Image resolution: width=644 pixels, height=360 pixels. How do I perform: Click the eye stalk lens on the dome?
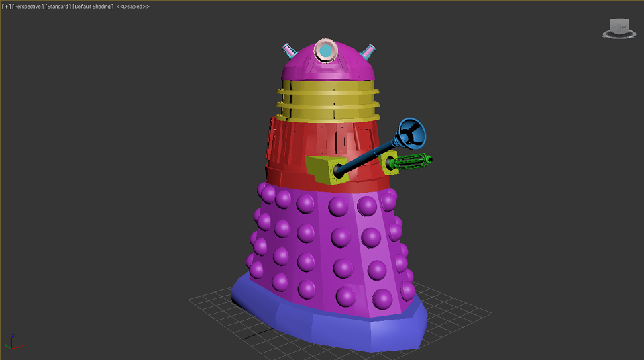tap(326, 51)
